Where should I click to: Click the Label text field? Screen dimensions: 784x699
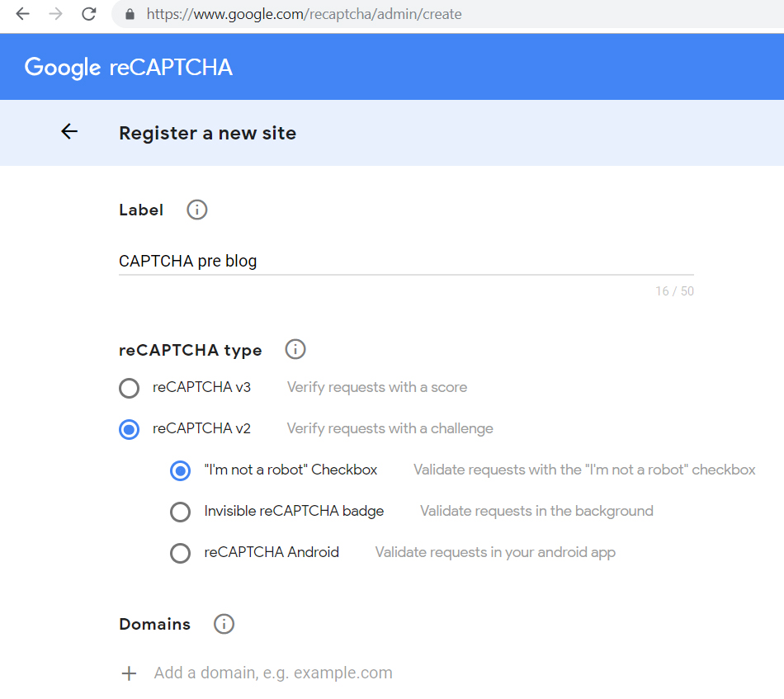tap(406, 261)
